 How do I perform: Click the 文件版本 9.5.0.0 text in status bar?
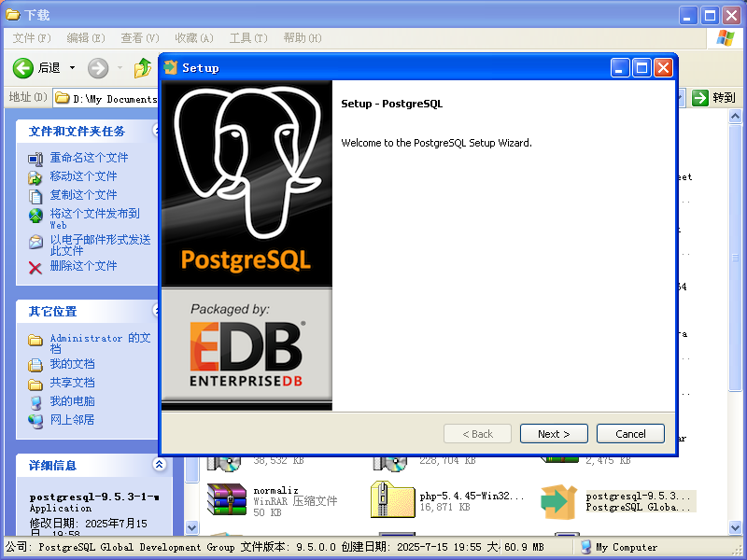click(x=289, y=547)
